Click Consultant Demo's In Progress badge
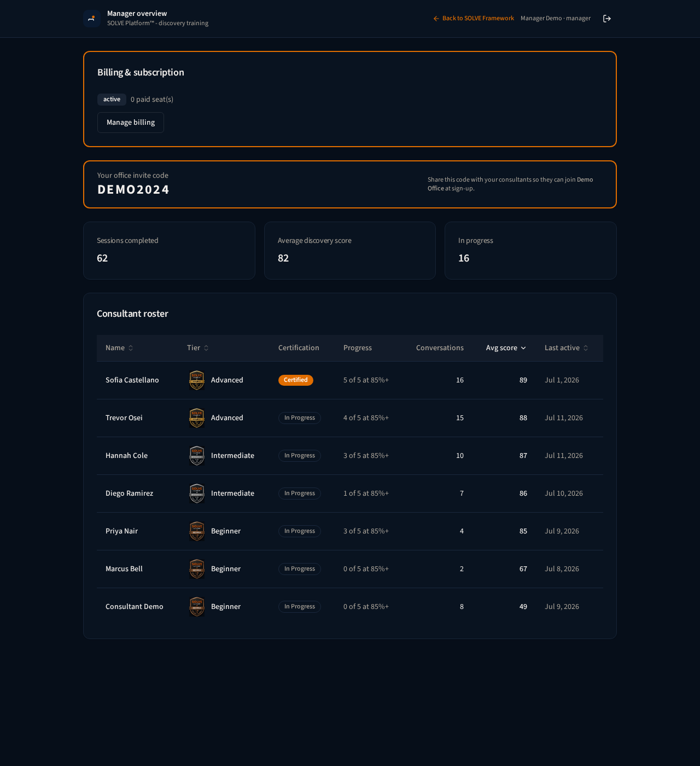 pos(300,607)
